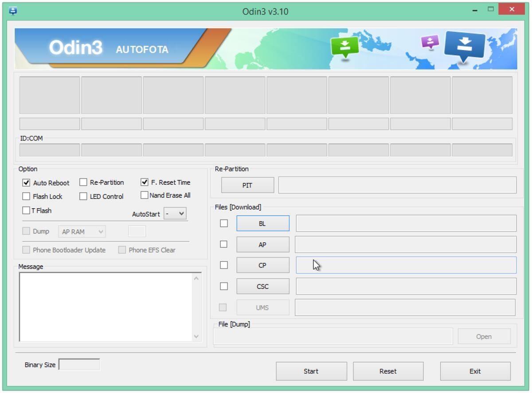The image size is (532, 393).
Task: Click the CSC button
Action: 262,286
